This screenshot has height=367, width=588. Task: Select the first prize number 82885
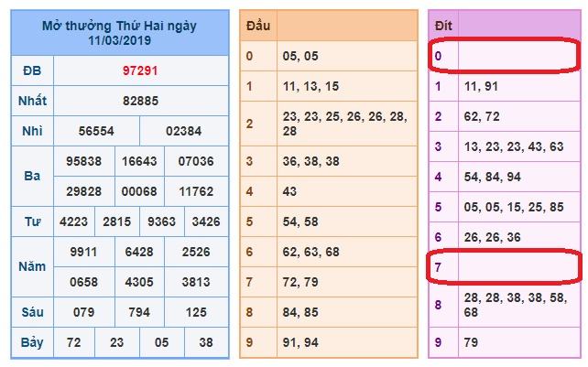tap(141, 101)
